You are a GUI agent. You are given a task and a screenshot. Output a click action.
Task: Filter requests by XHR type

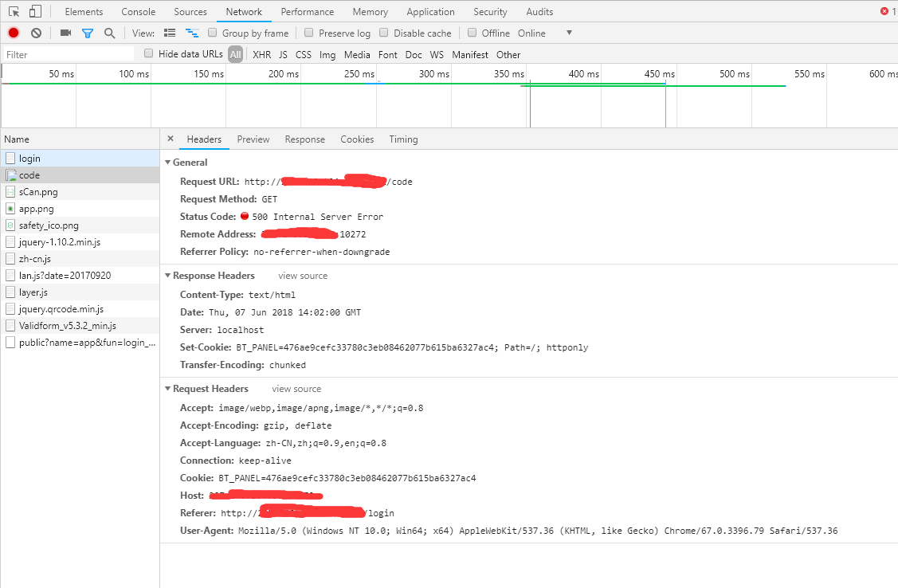point(261,55)
